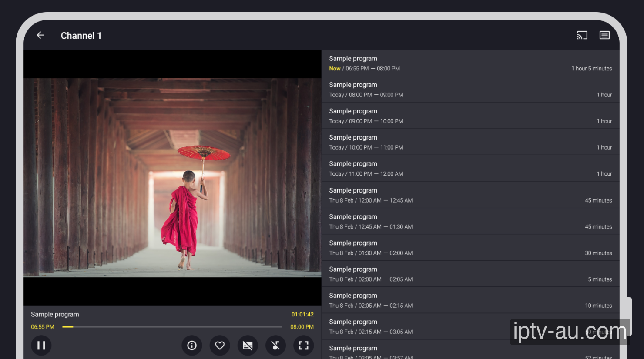
Task: Select the Today 11:00 PM – 12:00 AM program
Action: click(x=470, y=168)
